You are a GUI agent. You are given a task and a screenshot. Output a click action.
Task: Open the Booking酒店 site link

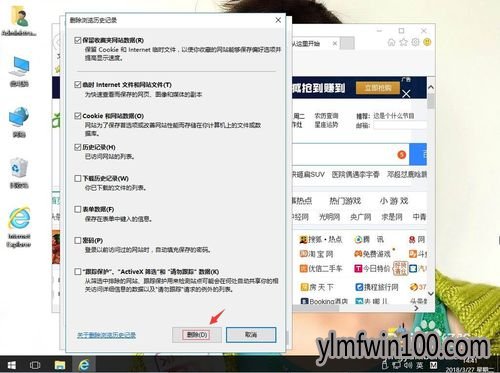pyautogui.click(x=324, y=301)
